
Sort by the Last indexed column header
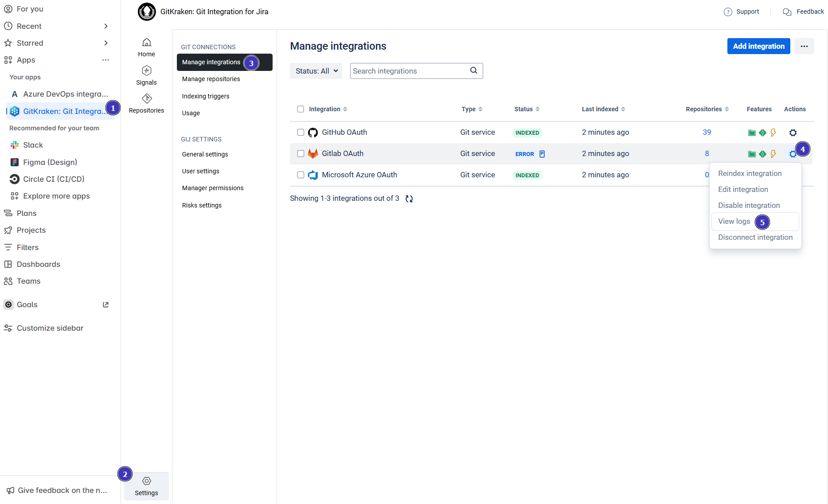click(x=603, y=109)
